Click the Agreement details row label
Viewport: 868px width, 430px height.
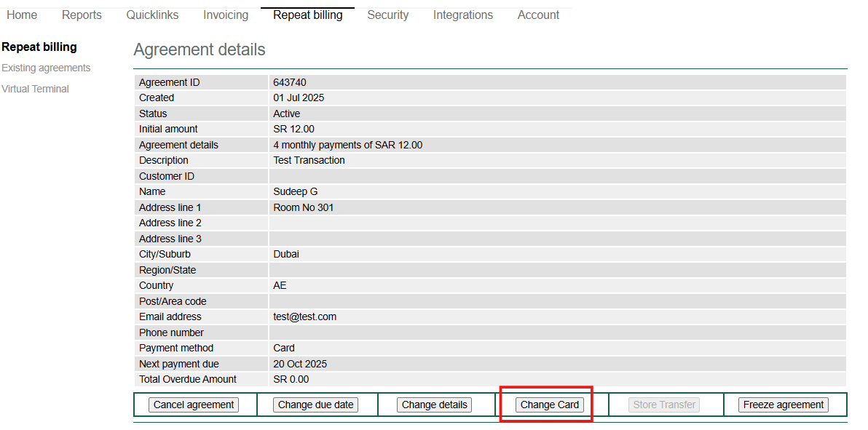pos(179,145)
